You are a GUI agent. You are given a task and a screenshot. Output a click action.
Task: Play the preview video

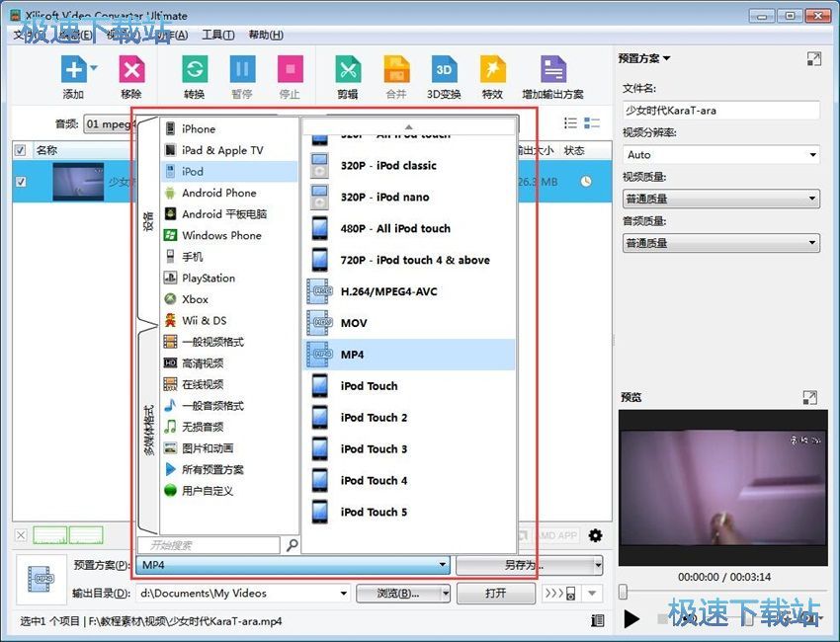(x=632, y=619)
